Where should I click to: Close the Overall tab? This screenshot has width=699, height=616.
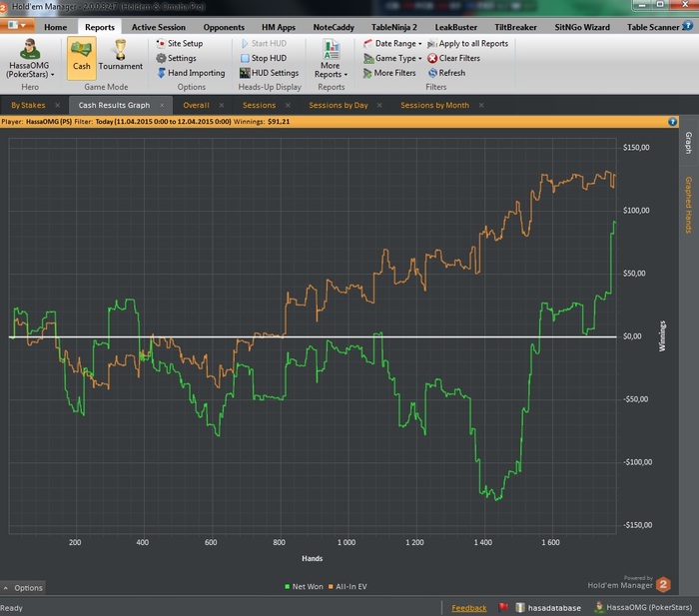[222, 105]
